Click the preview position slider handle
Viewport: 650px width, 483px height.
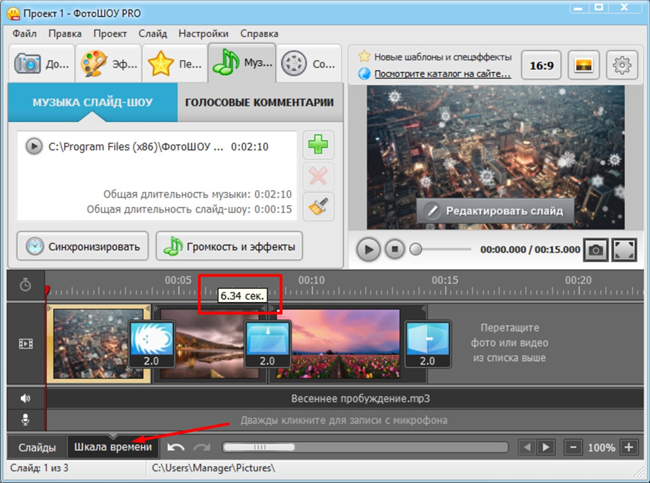[x=416, y=249]
